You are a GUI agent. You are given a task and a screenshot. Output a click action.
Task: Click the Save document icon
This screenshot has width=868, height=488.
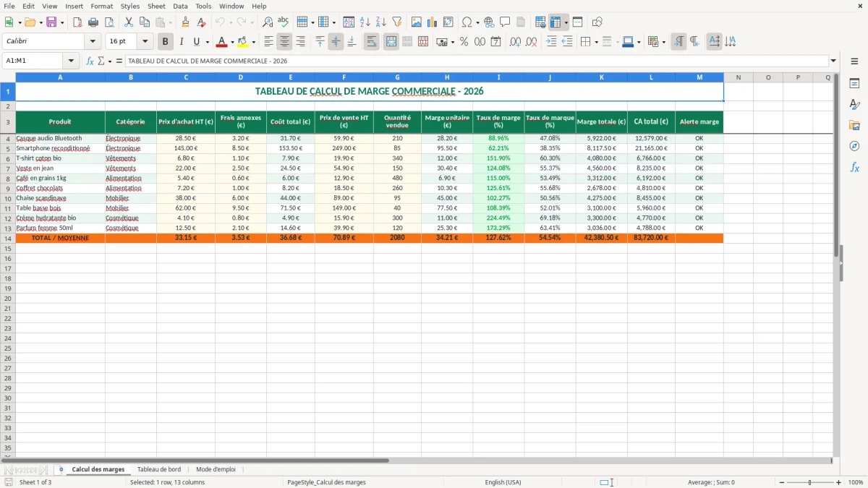pyautogui.click(x=51, y=22)
